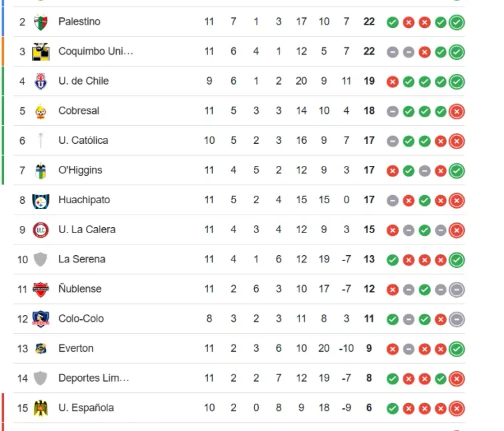Click the U. de Chile crest
Image resolution: width=504 pixels, height=431 pixels.
pyautogui.click(x=41, y=81)
